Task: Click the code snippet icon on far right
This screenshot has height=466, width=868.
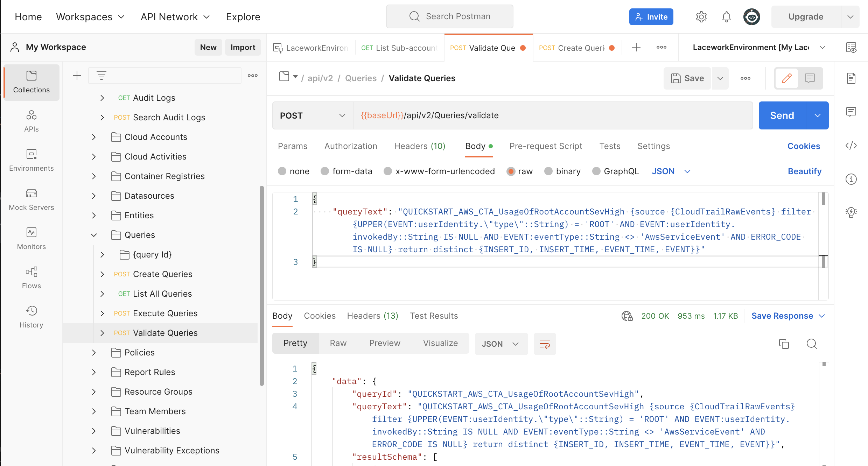Action: 853,146
